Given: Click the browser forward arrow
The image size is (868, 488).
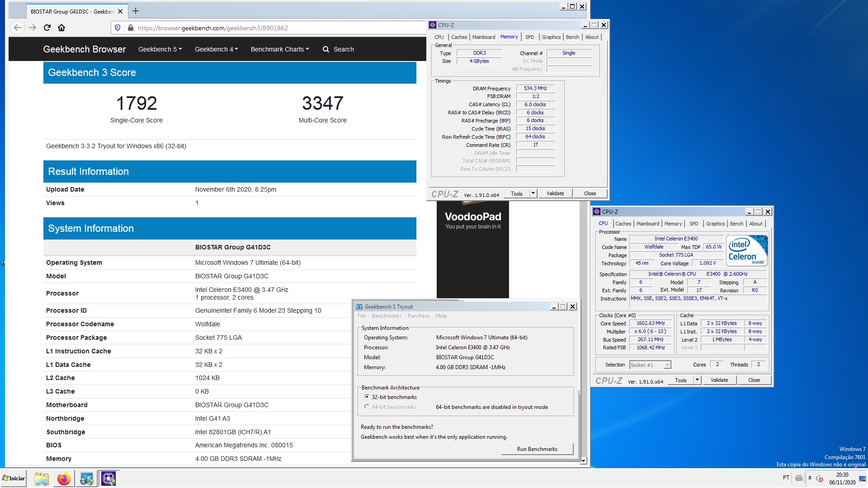Looking at the screenshot, I should pyautogui.click(x=33, y=28).
